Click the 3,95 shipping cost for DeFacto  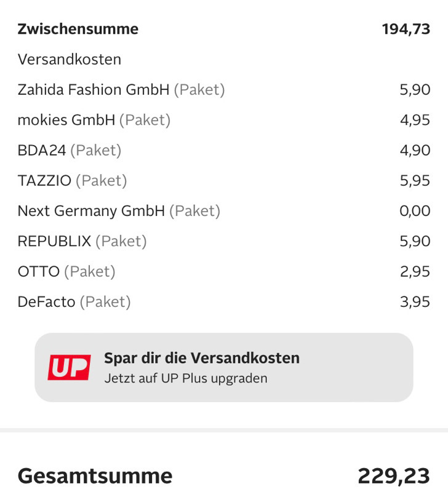click(415, 302)
